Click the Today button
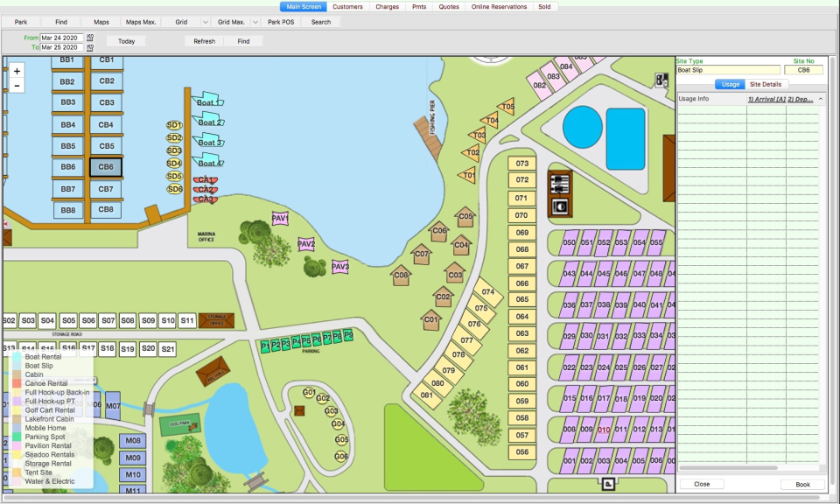This screenshot has width=840, height=504. coord(125,40)
